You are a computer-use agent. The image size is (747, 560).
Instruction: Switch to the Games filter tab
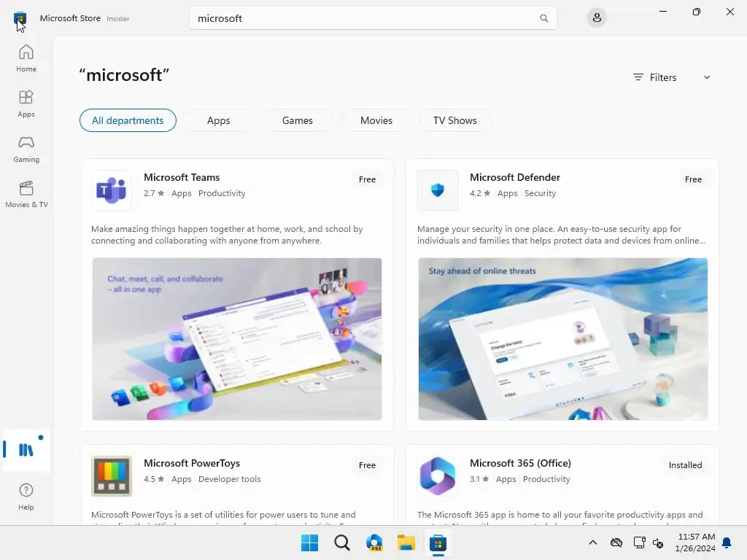click(x=298, y=120)
